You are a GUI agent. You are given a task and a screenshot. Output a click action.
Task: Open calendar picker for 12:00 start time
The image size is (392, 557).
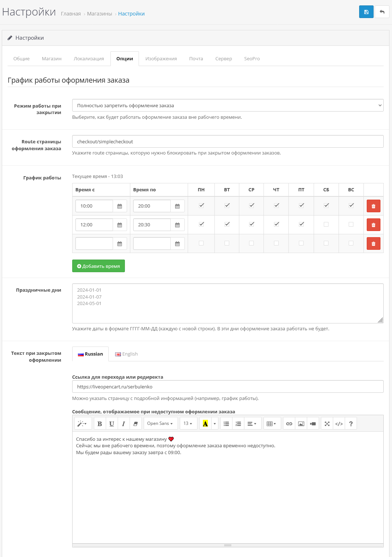119,225
